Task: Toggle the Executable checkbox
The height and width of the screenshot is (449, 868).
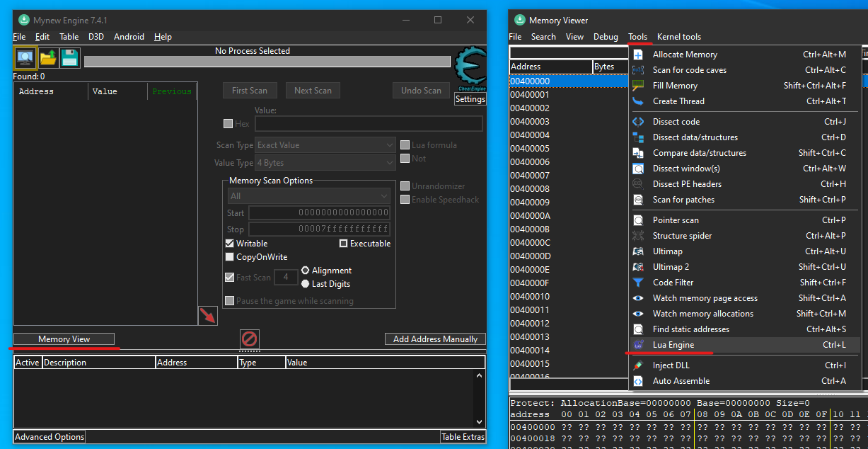Action: click(344, 244)
